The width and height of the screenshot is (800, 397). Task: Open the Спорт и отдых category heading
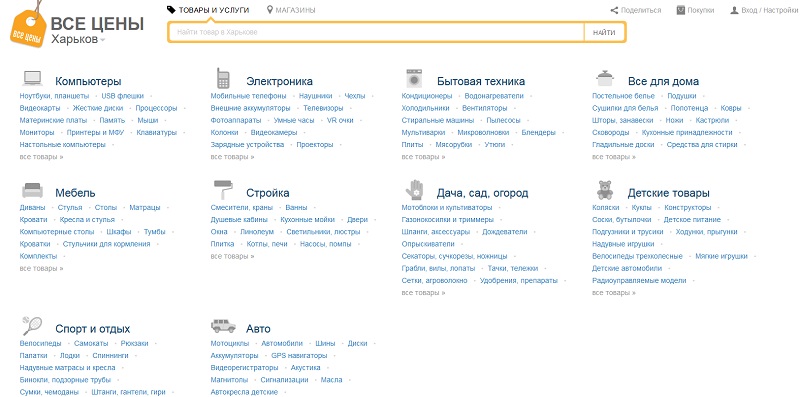(x=92, y=329)
